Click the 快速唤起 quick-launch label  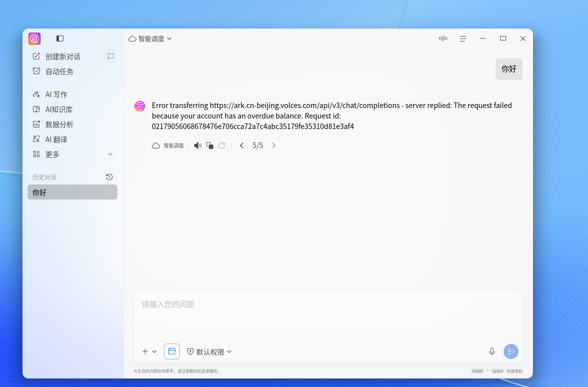tap(515, 371)
